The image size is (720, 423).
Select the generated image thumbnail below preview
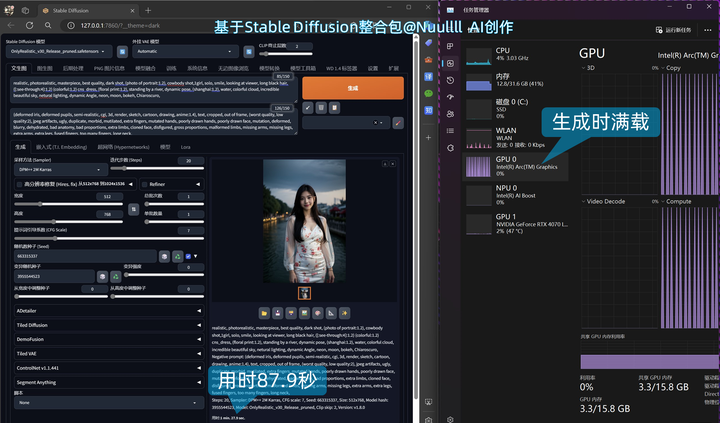304,293
